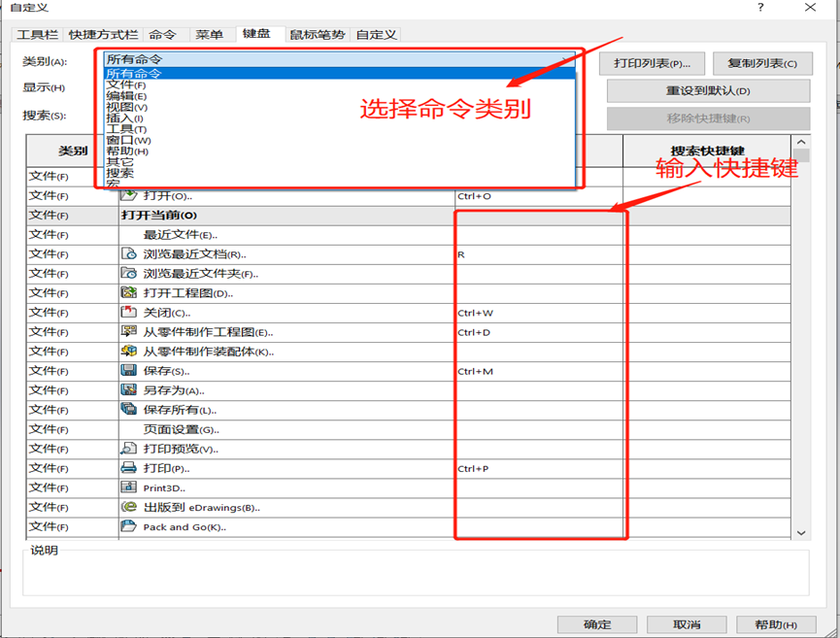This screenshot has height=638, width=840.
Task: Click the 打印列表 button
Action: (x=652, y=64)
